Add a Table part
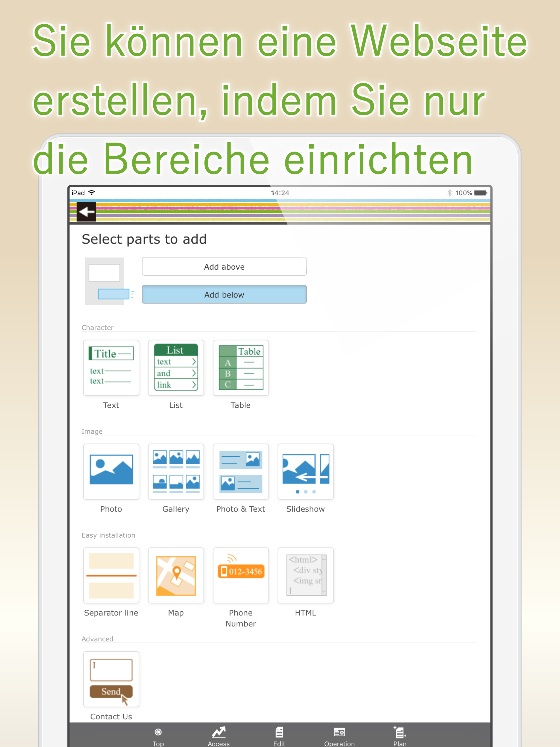The image size is (560, 747). (x=240, y=368)
